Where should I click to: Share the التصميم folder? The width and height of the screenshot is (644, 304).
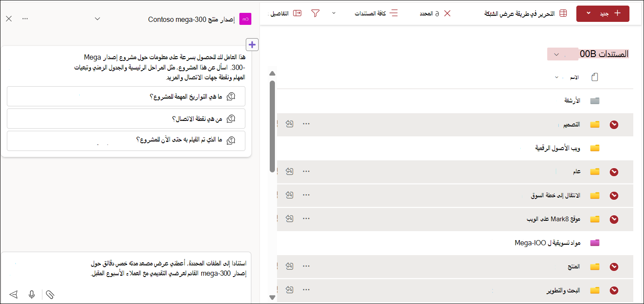[x=289, y=124]
